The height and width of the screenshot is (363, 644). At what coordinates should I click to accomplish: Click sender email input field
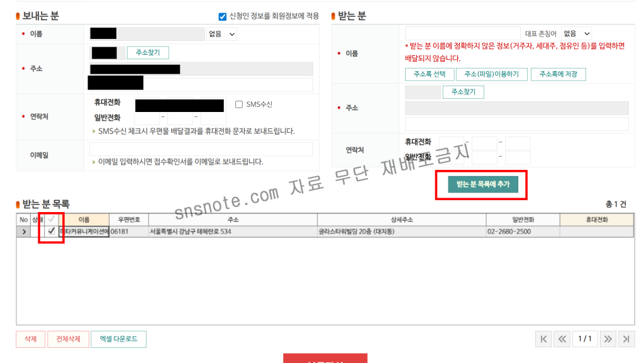(x=201, y=149)
